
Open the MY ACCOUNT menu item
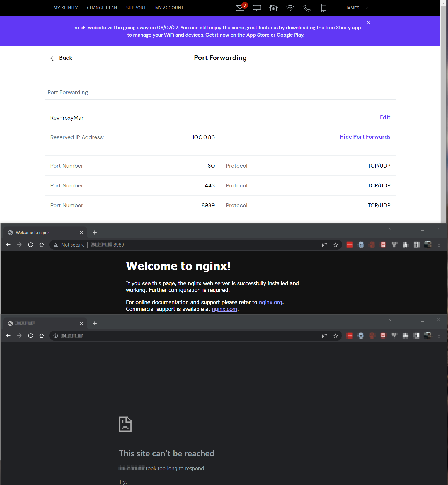pyautogui.click(x=169, y=8)
